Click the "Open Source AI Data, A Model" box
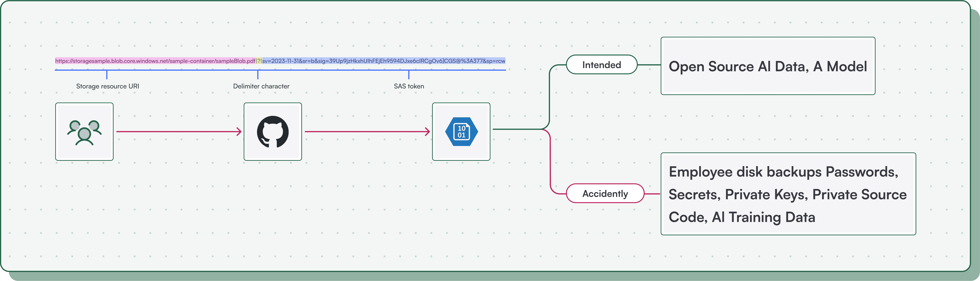The width and height of the screenshot is (980, 281). pyautogui.click(x=768, y=66)
